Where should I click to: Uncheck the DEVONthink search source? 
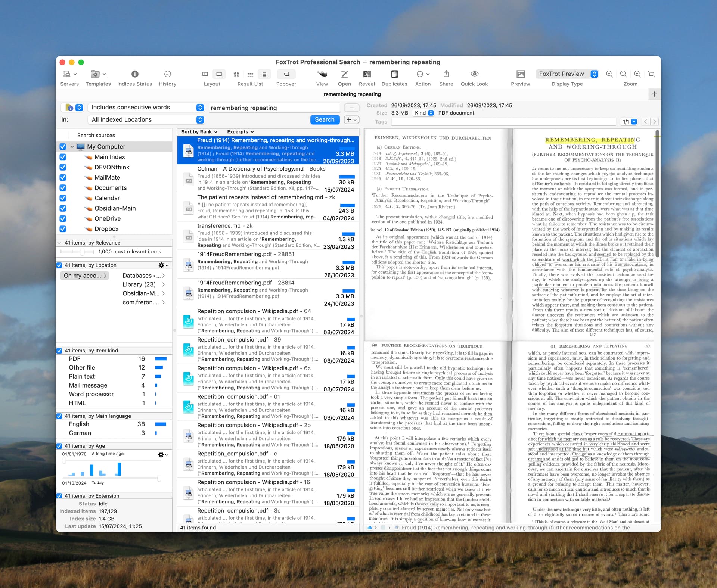(x=63, y=167)
